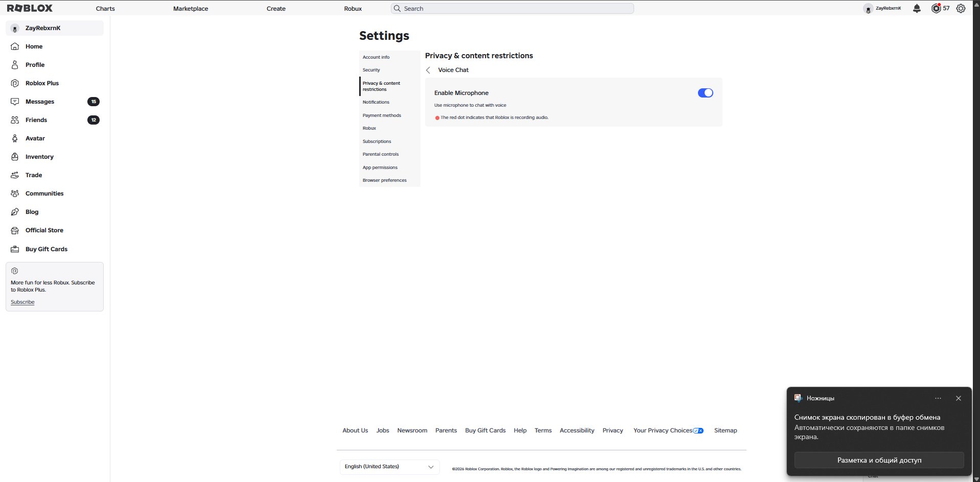Screen dimensions: 980x482
Task: Click Your Privacy Choices footer link
Action: pos(668,430)
